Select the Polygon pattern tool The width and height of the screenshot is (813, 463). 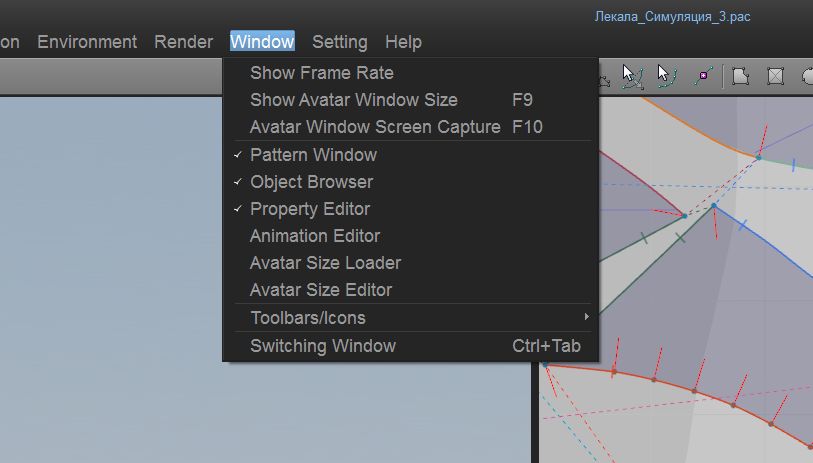point(741,76)
